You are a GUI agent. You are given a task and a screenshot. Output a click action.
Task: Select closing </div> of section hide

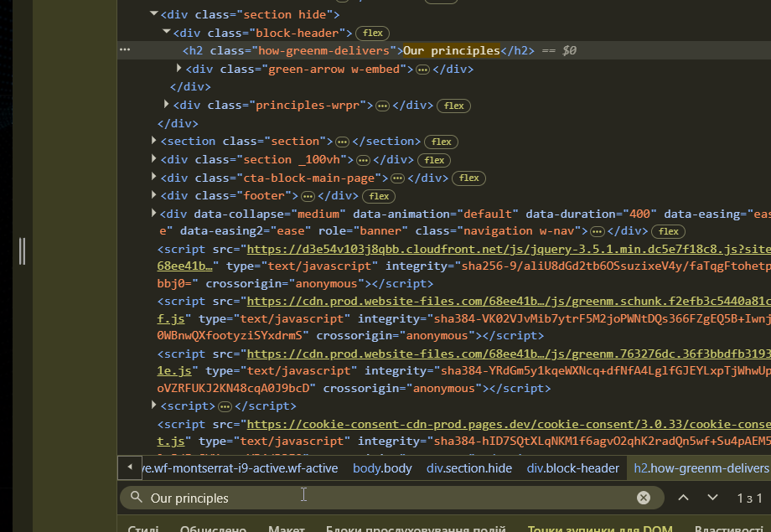(x=178, y=123)
